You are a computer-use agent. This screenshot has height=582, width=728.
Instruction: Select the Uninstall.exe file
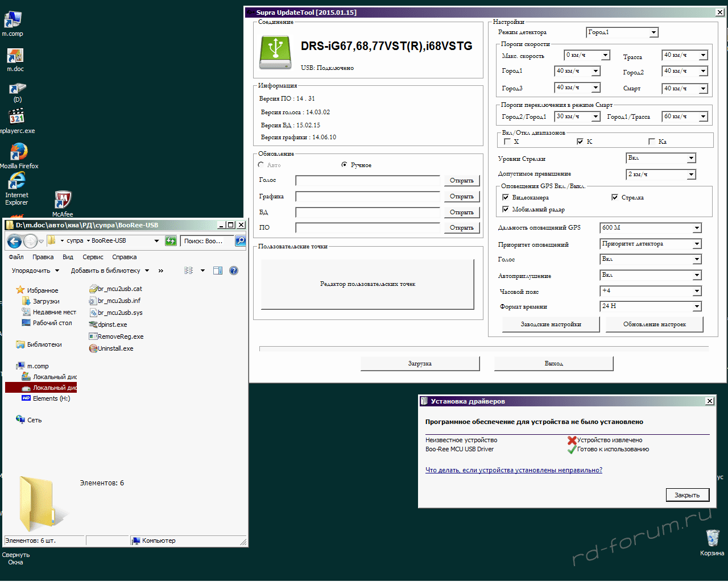(x=111, y=348)
